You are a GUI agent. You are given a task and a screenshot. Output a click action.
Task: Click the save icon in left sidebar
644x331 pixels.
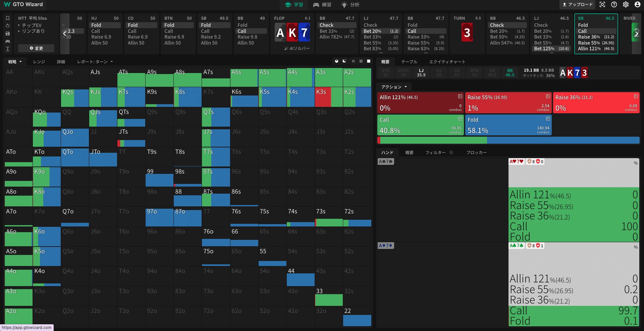coord(8,34)
